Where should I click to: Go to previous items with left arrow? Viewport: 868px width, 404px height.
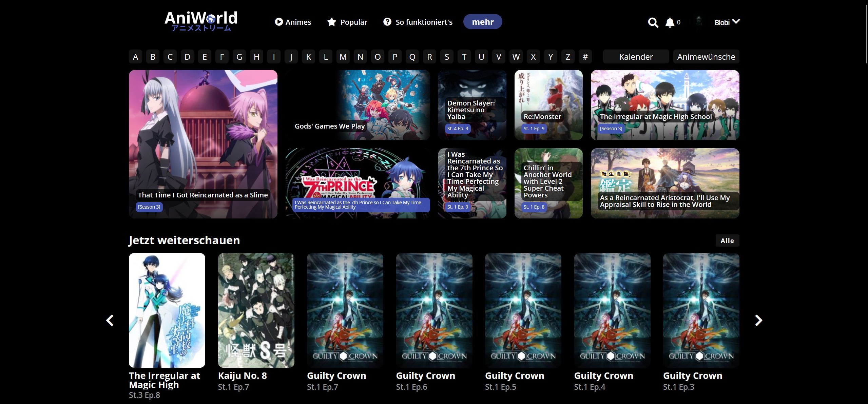110,320
